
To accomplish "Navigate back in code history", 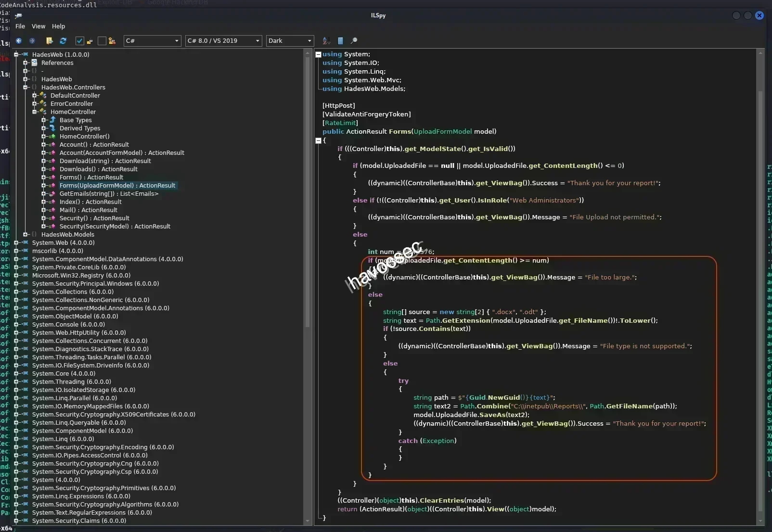I will point(19,41).
